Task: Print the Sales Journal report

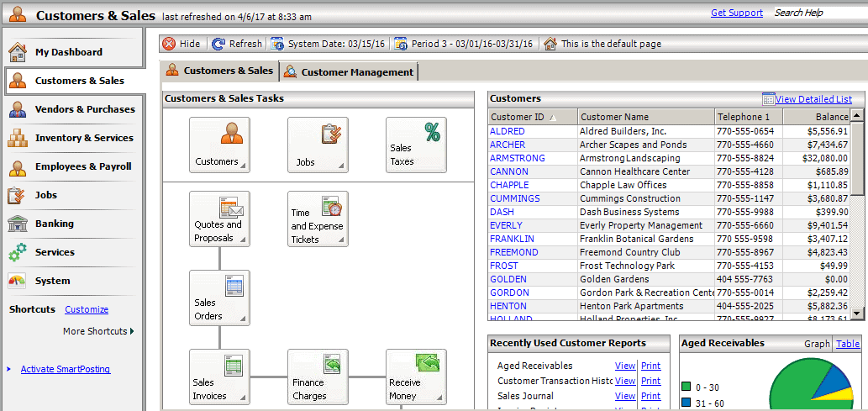Action: click(651, 396)
